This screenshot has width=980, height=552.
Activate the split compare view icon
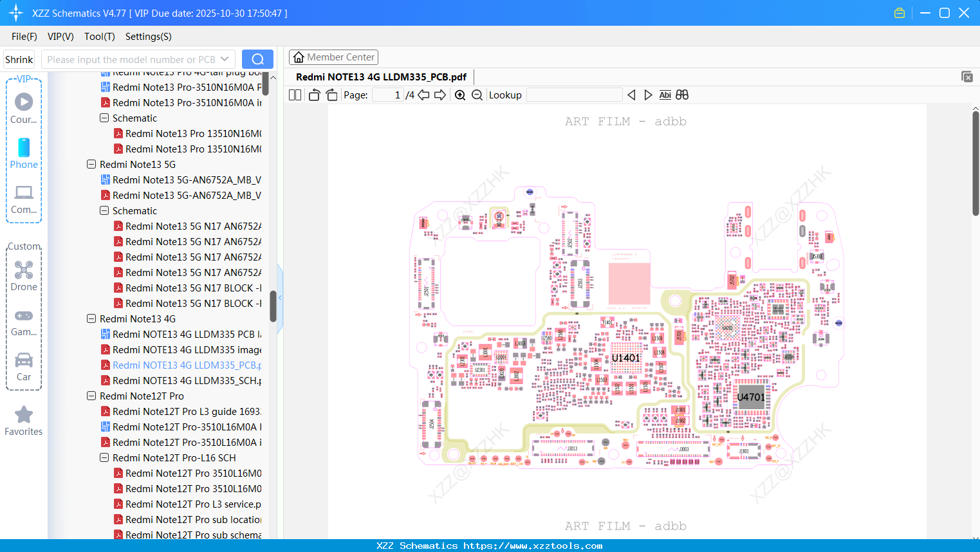click(681, 95)
